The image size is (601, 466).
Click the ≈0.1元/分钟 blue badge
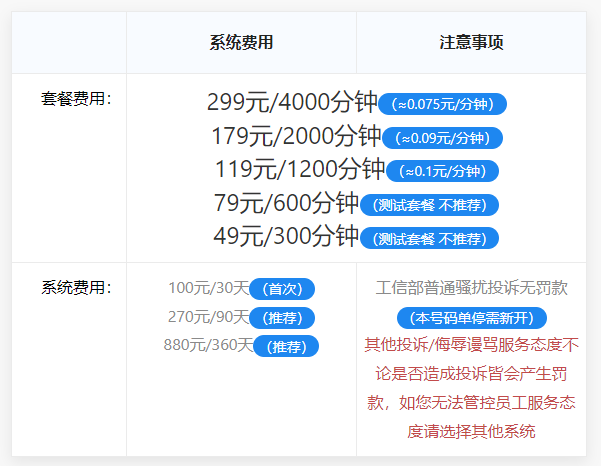pyautogui.click(x=442, y=171)
